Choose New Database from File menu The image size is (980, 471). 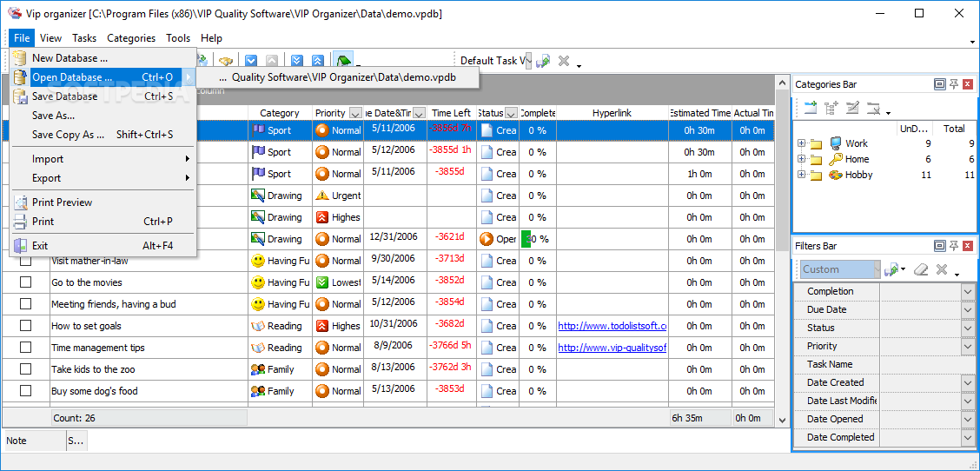tap(103, 58)
